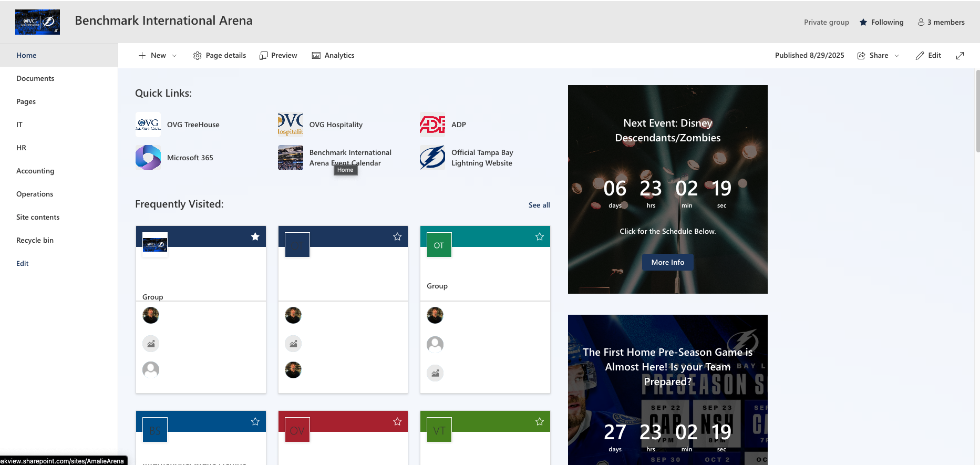Open the Tampa Bay Lightning logo icon
980x465 pixels.
[x=432, y=158]
